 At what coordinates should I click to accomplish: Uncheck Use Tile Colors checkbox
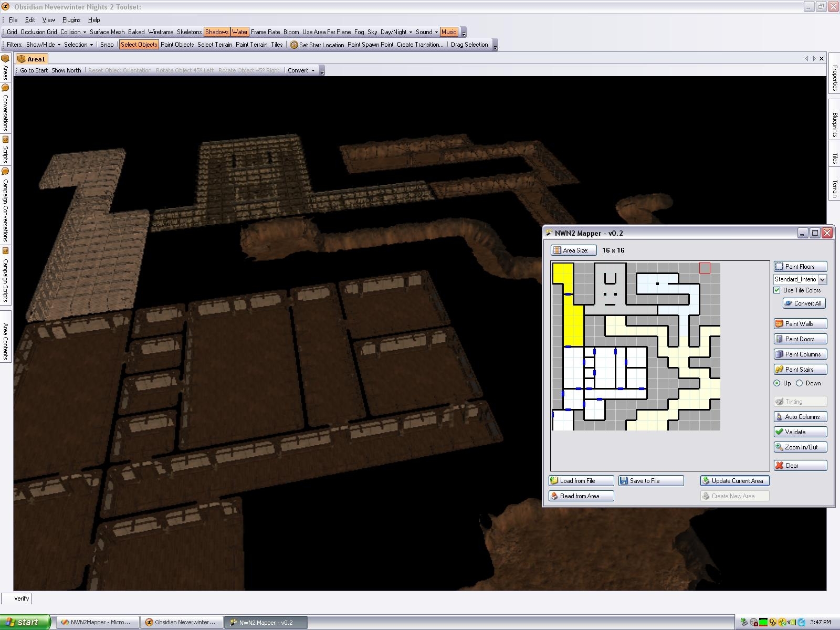(x=777, y=290)
